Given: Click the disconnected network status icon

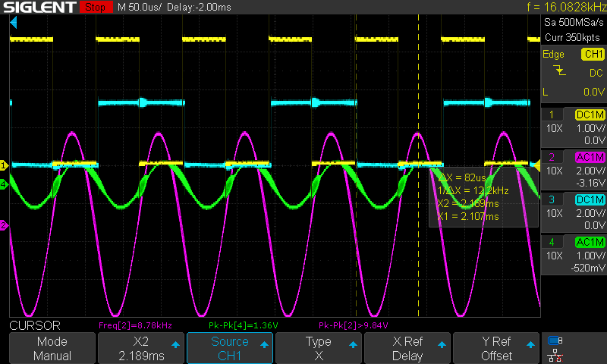Looking at the screenshot, I should click(x=555, y=356).
